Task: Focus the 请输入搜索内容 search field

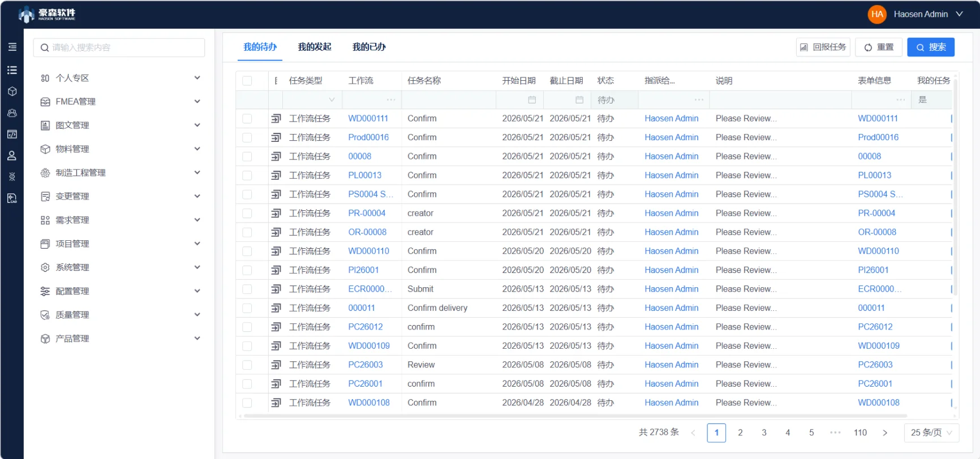Action: 119,47
